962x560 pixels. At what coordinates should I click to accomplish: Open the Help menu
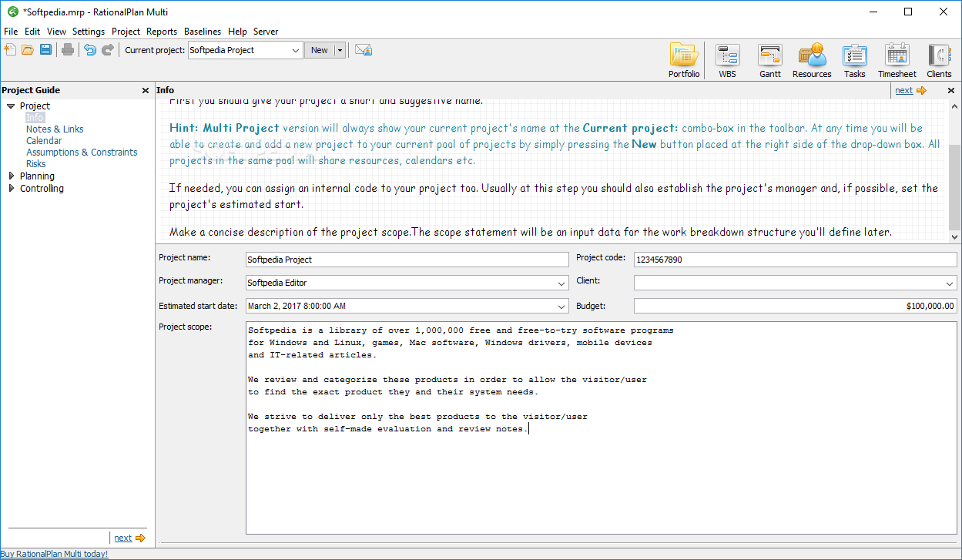237,32
